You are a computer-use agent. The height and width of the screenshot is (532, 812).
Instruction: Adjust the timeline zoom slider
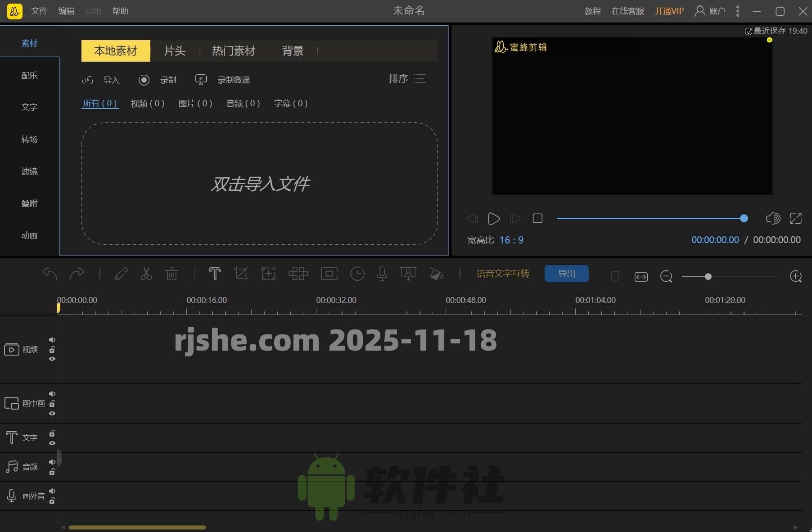708,277
